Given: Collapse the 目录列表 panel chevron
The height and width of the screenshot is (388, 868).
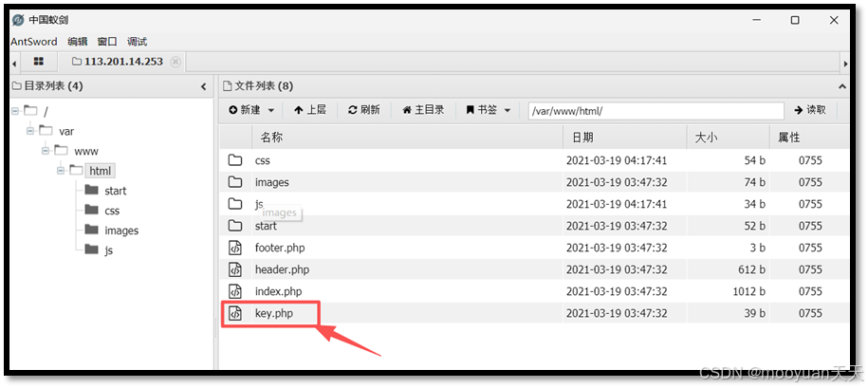Looking at the screenshot, I should point(204,86).
